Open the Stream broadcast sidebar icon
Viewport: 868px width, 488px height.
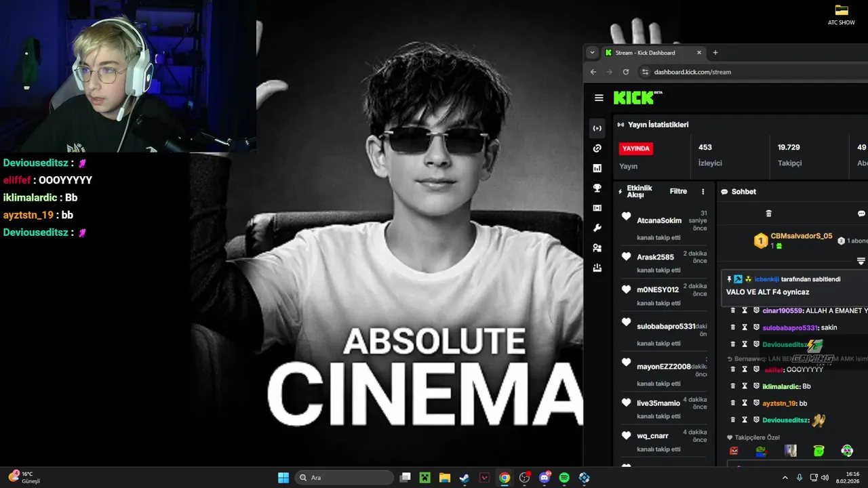pos(597,128)
